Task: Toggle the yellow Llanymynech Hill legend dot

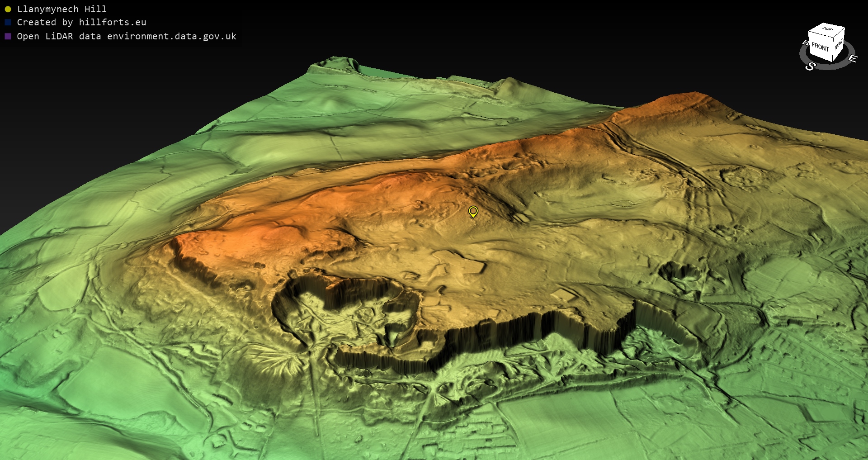Action: tap(8, 9)
